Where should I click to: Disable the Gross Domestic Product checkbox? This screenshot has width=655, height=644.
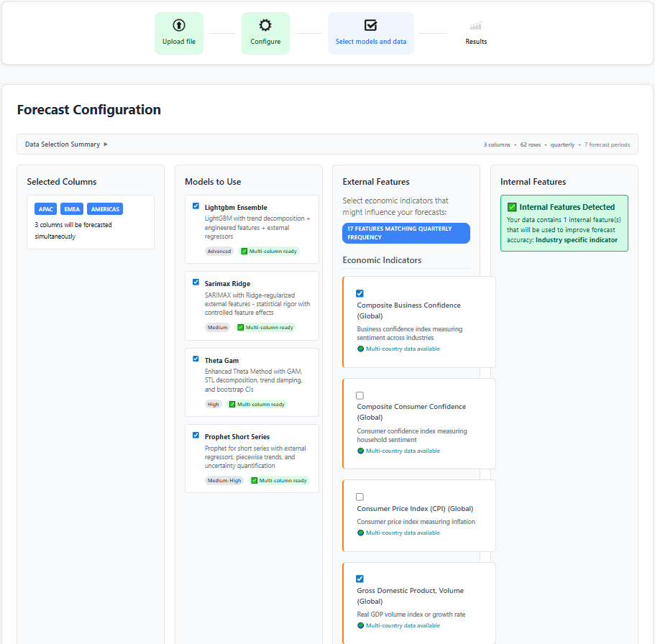coord(360,579)
